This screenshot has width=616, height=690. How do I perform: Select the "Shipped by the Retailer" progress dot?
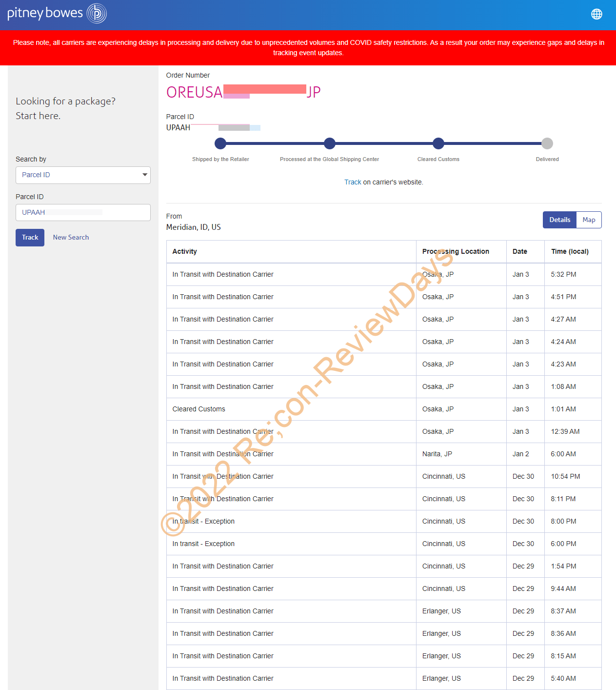pos(220,143)
